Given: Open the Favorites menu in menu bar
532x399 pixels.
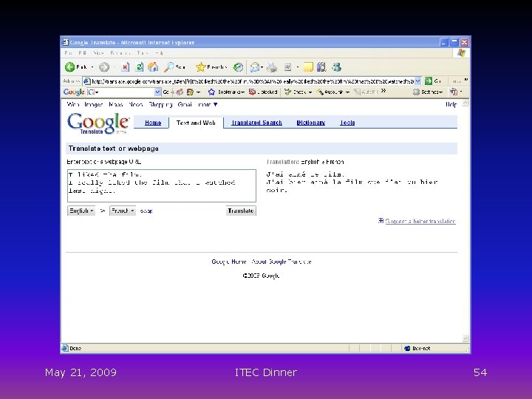Looking at the screenshot, I should coord(120,53).
